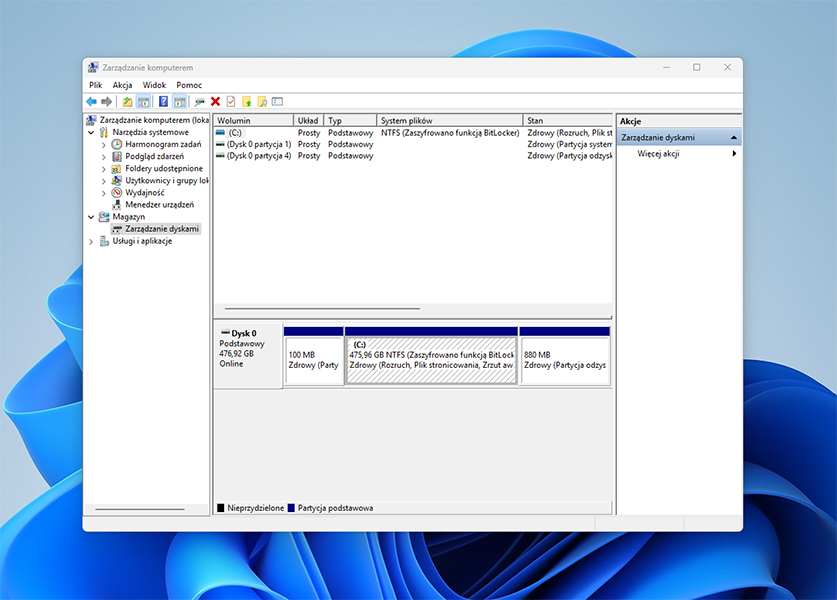
Task: Click the folder Up one level icon
Action: point(127,101)
